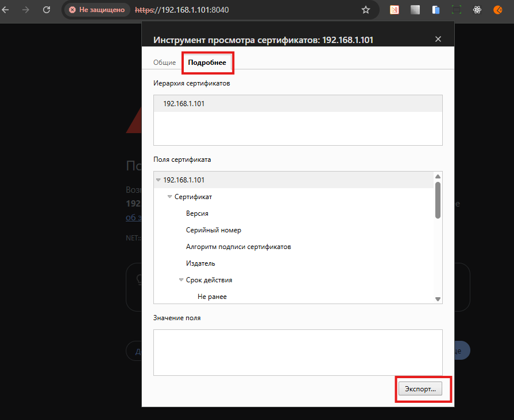Click the browser Back arrow
This screenshot has width=514, height=420.
[x=6, y=10]
